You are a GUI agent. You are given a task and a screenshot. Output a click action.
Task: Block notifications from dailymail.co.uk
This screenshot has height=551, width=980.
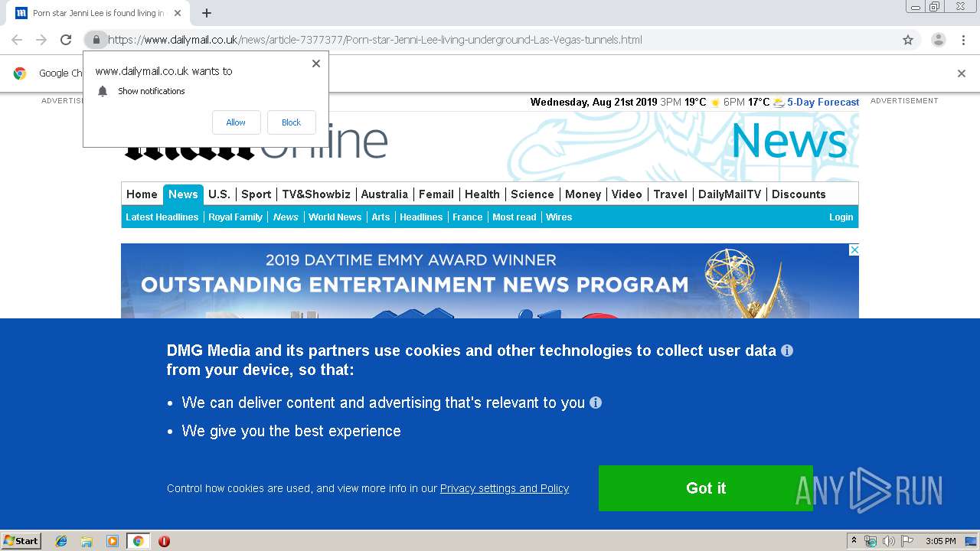[291, 122]
